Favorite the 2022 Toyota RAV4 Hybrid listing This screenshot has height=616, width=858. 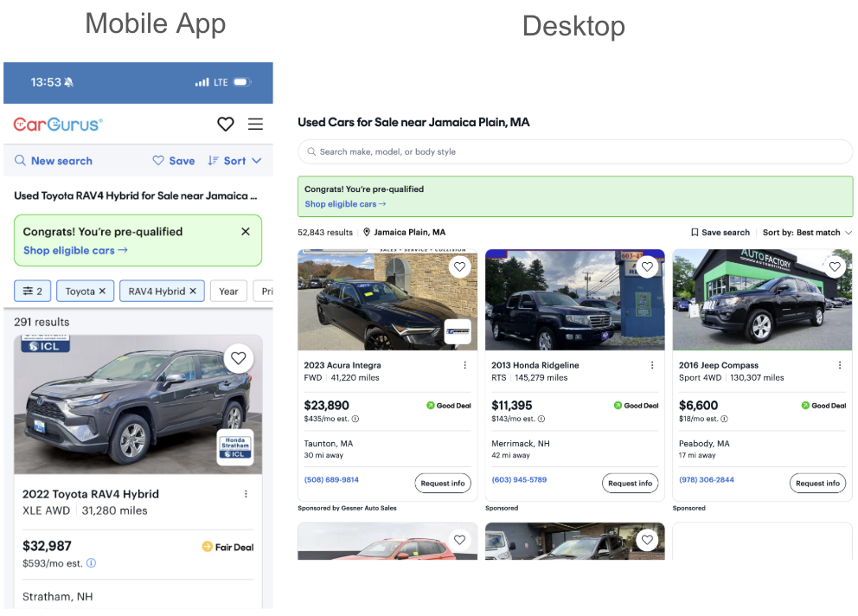(238, 358)
